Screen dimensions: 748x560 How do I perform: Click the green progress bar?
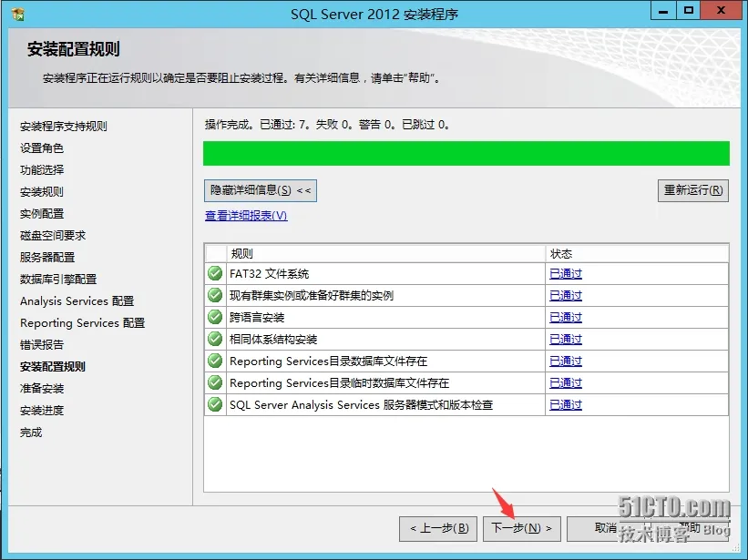pyautogui.click(x=466, y=154)
